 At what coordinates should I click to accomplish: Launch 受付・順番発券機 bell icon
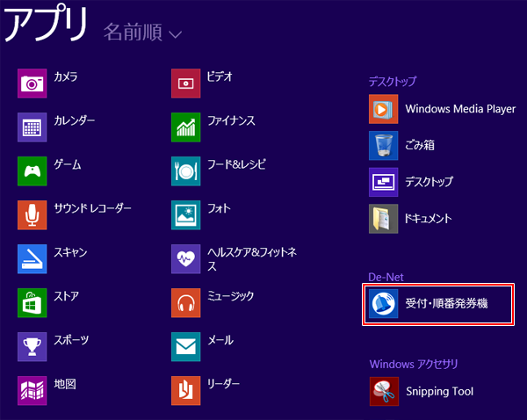coord(384,304)
